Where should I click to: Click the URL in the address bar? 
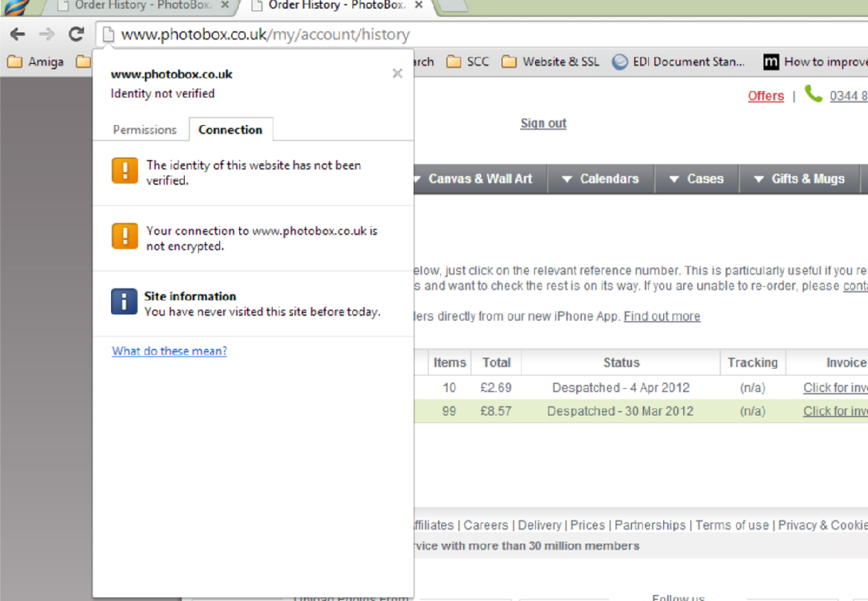click(x=265, y=35)
